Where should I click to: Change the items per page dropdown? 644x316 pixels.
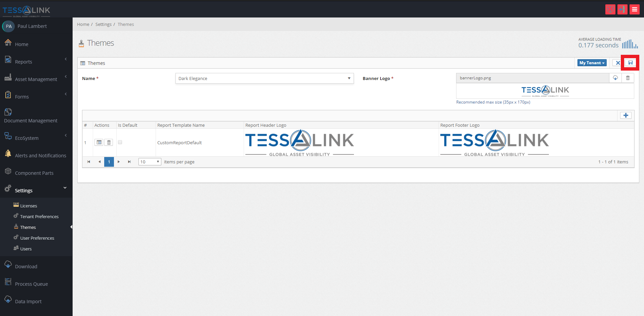pos(150,162)
